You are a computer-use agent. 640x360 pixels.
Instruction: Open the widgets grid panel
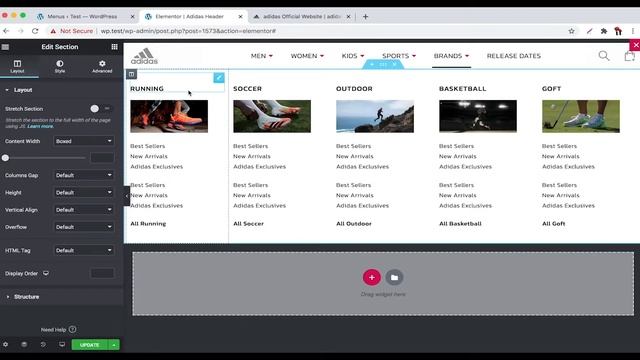pos(114,47)
